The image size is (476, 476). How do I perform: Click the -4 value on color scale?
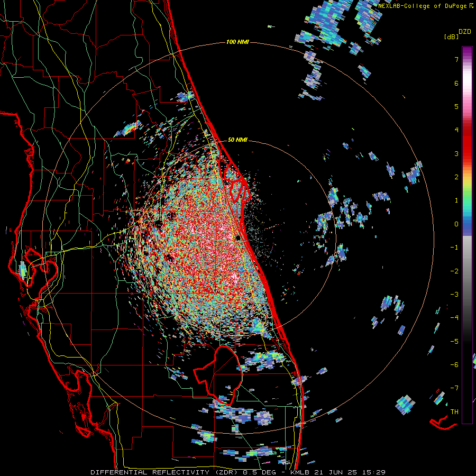pyautogui.click(x=454, y=318)
